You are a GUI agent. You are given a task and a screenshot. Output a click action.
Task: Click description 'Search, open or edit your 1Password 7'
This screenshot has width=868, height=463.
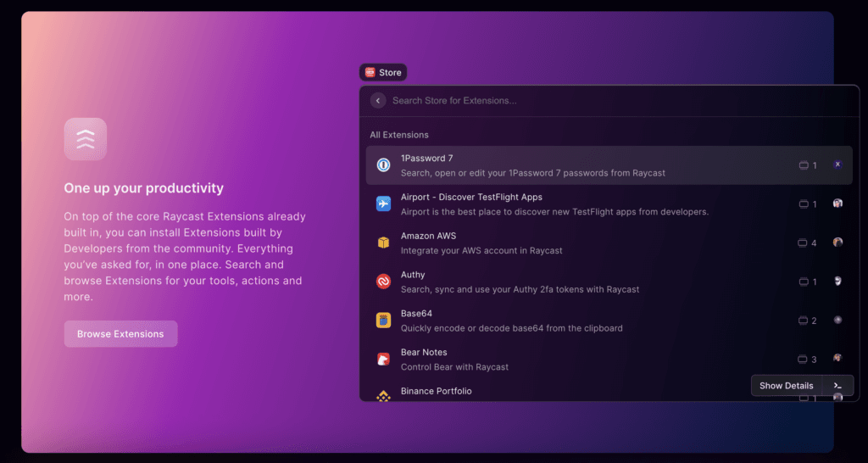coord(533,173)
